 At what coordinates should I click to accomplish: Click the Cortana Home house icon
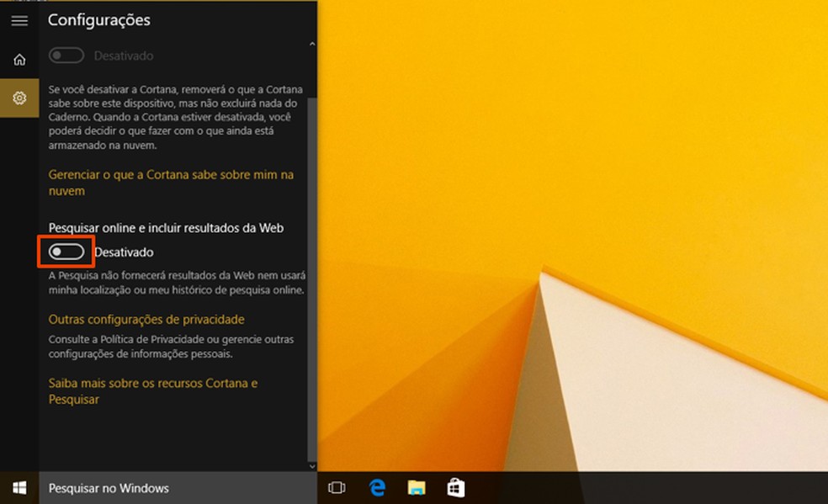point(19,59)
